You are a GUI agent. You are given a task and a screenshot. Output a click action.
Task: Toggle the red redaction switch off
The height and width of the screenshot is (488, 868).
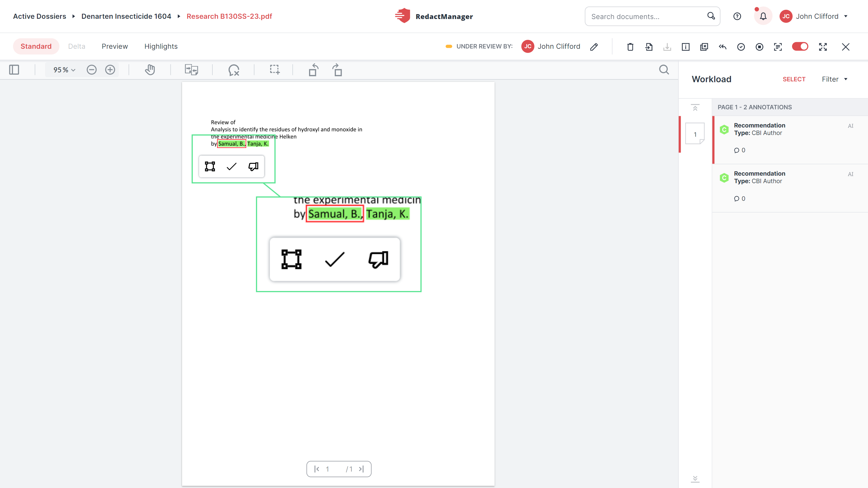click(800, 46)
